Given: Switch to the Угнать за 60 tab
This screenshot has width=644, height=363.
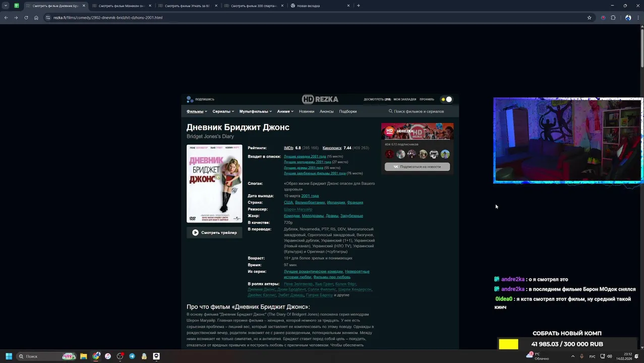Looking at the screenshot, I should click(187, 6).
